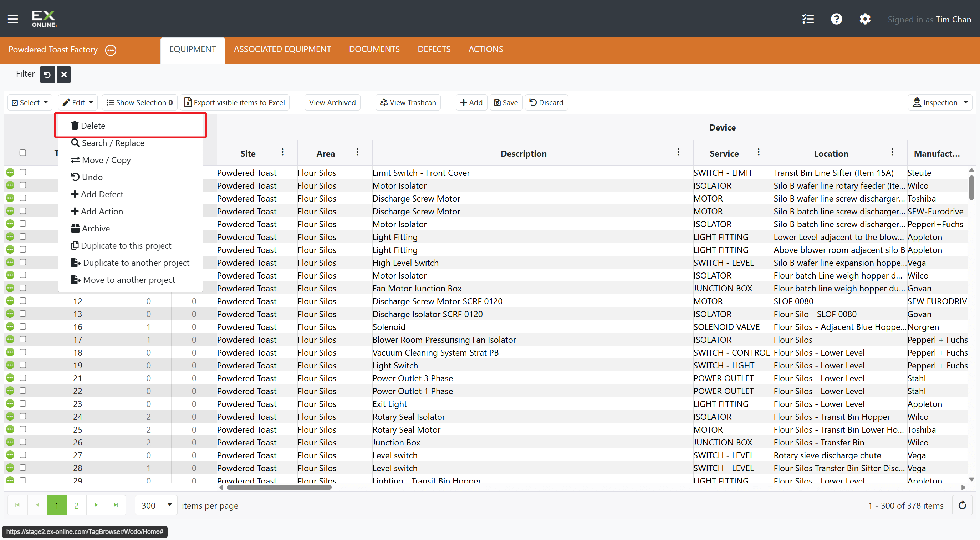Clear the filter with the X icon
The height and width of the screenshot is (540, 980).
tap(64, 75)
